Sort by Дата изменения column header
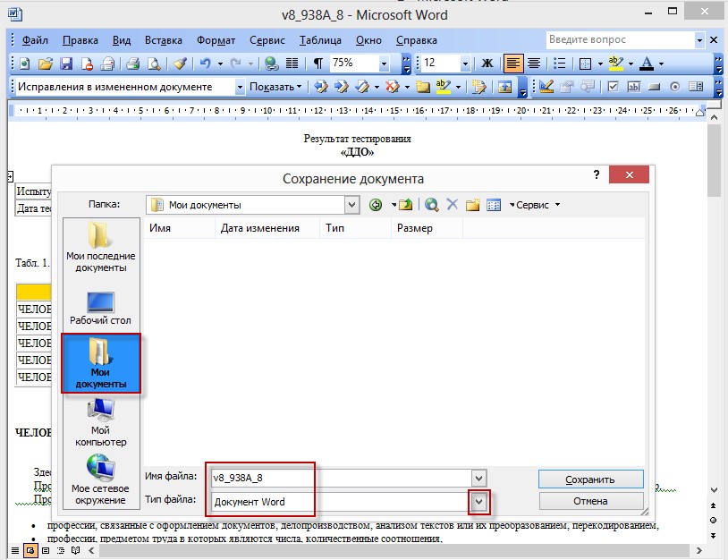 (267, 228)
